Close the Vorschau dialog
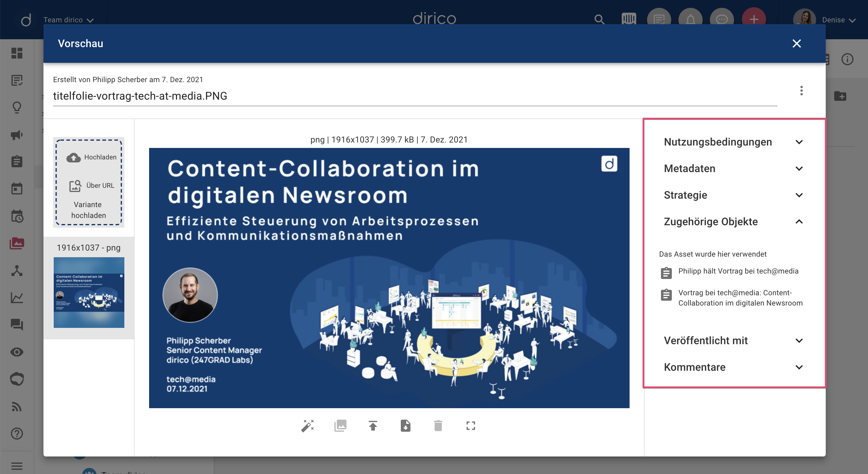The width and height of the screenshot is (868, 474). 796,43
